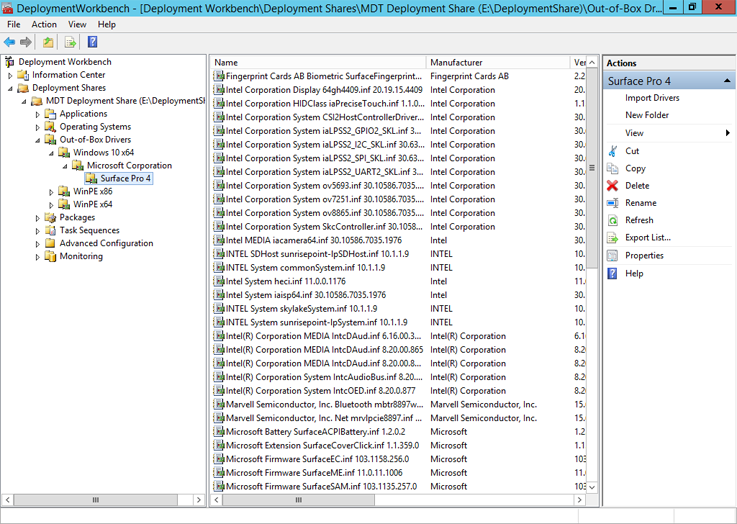Click the Refresh icon in Actions pane

(x=613, y=220)
